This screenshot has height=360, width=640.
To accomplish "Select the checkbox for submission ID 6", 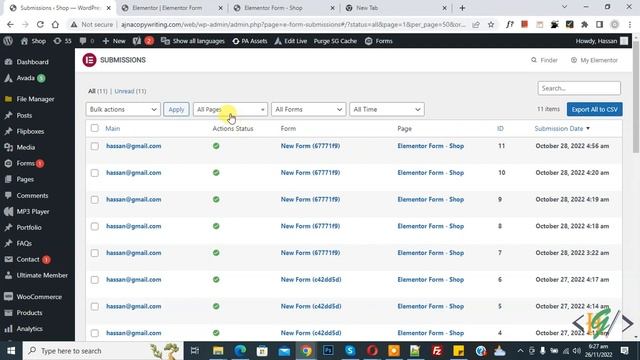I will [x=95, y=280].
